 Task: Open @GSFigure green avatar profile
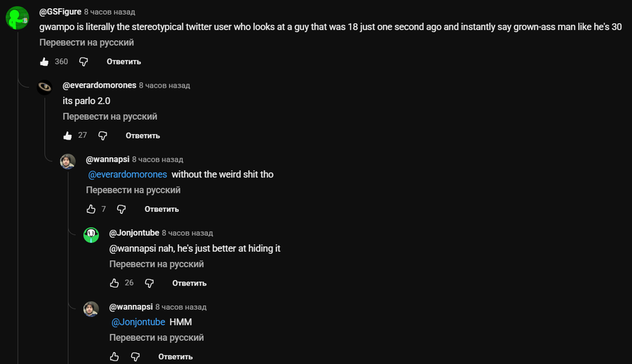(17, 18)
